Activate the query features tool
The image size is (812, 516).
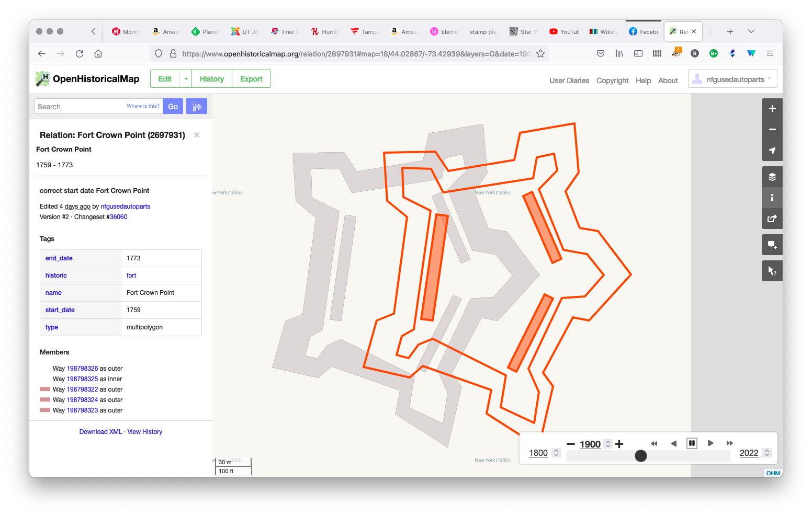(x=772, y=270)
